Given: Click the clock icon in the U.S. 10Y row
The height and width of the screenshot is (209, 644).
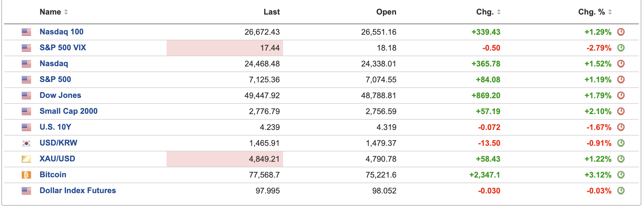Looking at the screenshot, I should [x=621, y=127].
